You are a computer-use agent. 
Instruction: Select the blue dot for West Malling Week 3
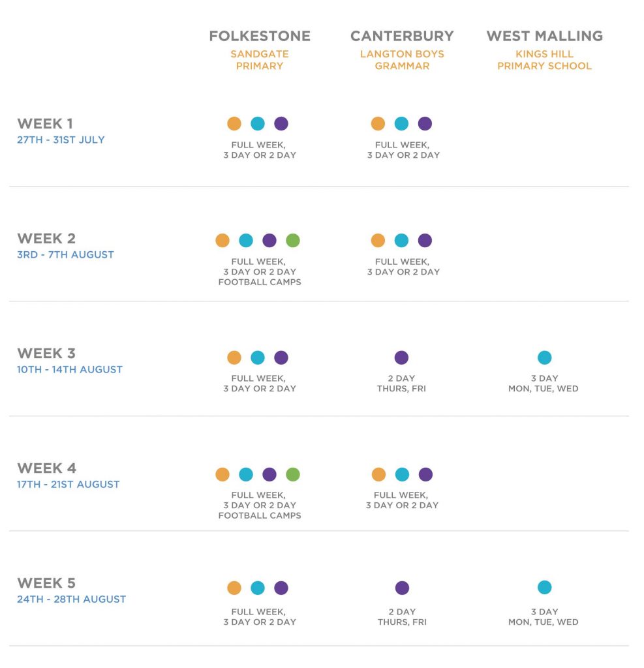pos(544,357)
